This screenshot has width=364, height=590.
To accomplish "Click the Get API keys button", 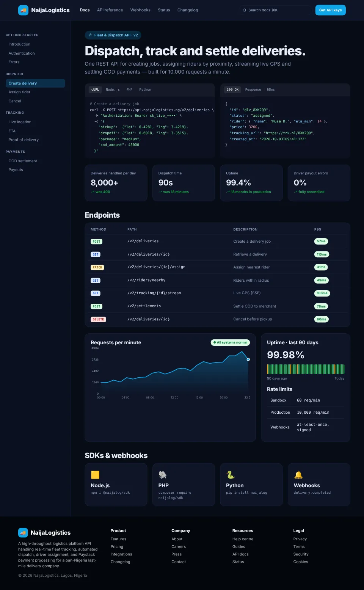I will (x=331, y=10).
